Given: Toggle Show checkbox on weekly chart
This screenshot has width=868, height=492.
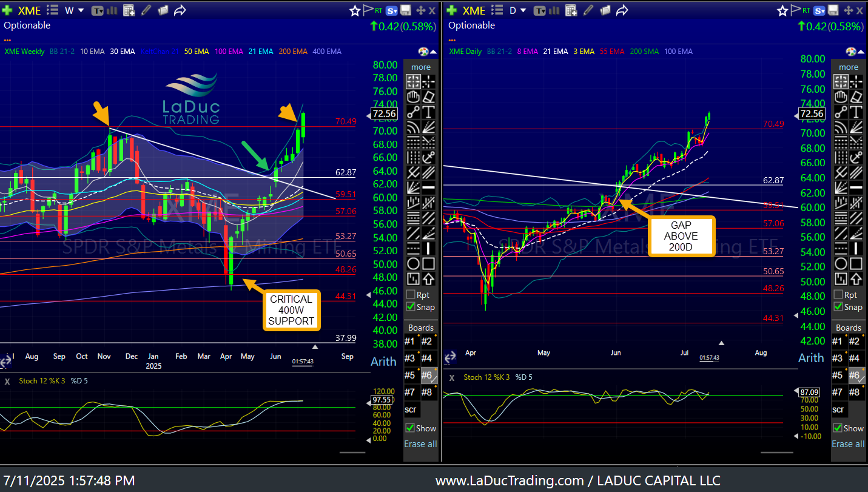Looking at the screenshot, I should [411, 428].
